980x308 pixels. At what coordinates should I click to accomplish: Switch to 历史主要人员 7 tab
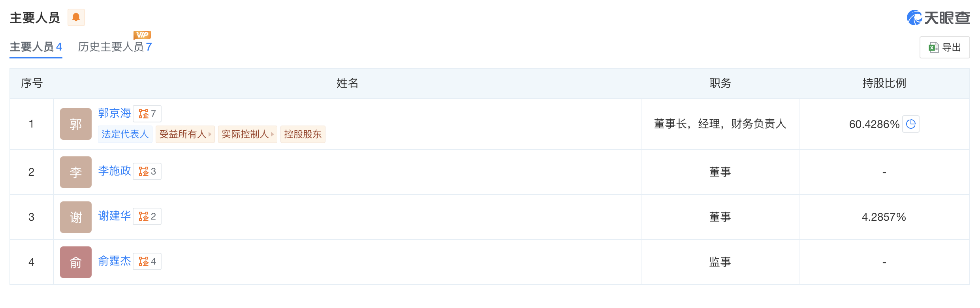tap(115, 47)
